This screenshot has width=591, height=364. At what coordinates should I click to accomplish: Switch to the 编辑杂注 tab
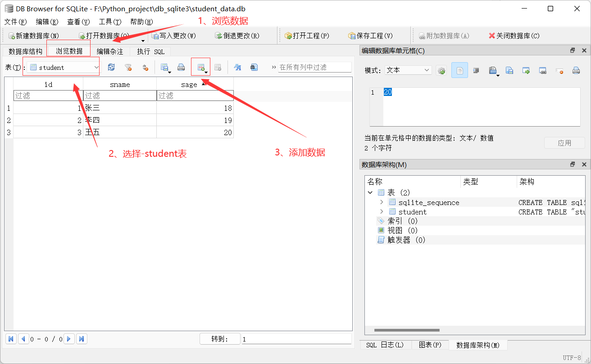point(110,51)
